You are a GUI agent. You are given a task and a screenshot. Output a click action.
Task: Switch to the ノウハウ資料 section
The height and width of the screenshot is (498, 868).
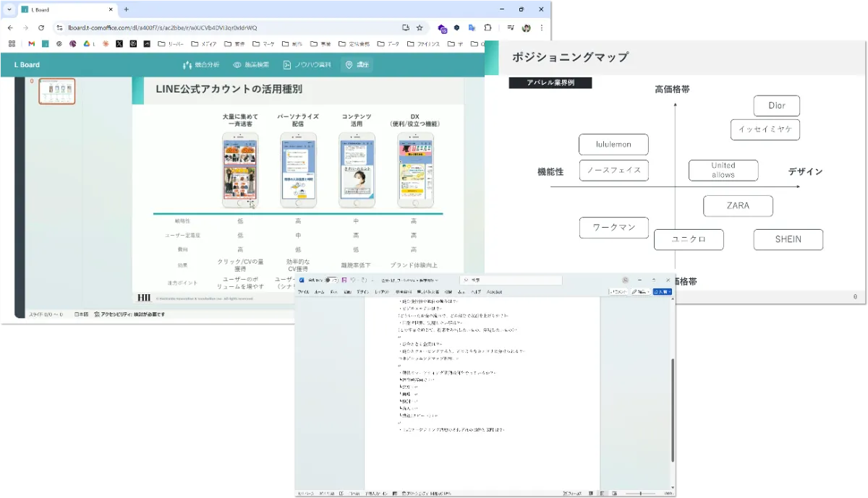(307, 65)
